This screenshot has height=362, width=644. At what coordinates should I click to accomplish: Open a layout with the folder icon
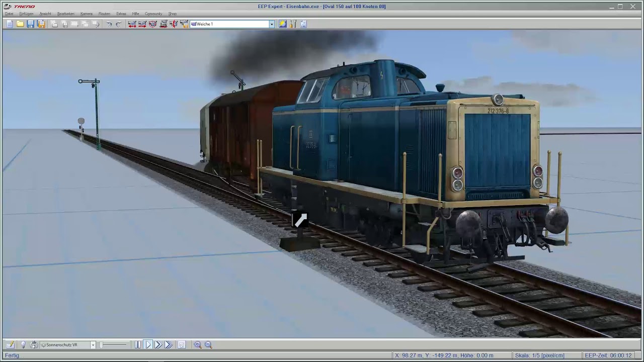(20, 24)
